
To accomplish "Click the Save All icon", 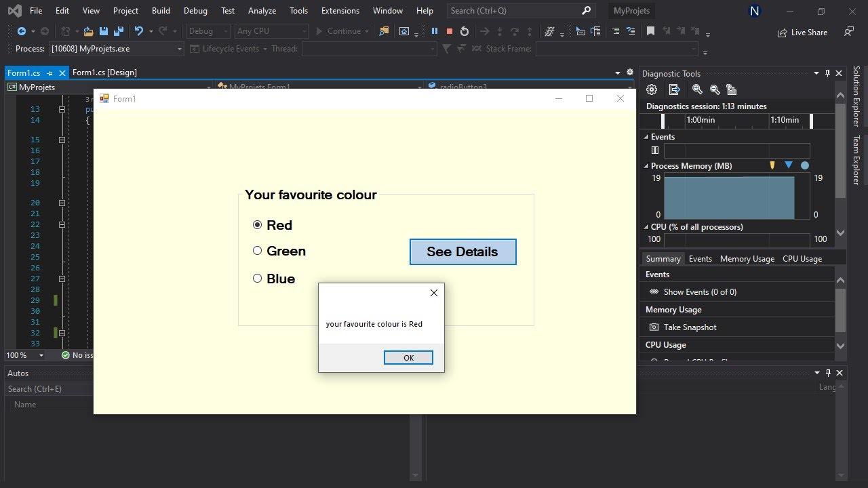I will [119, 31].
